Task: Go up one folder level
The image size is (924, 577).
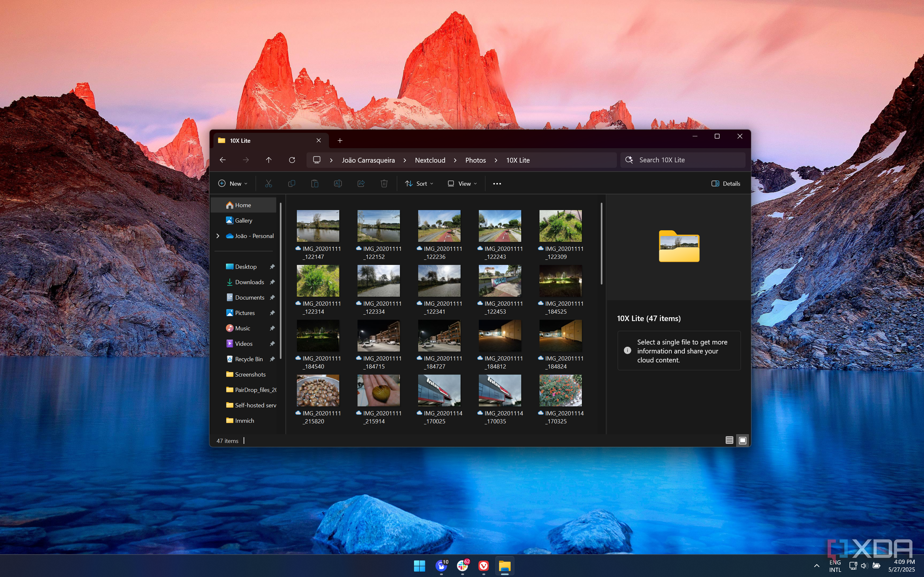Action: click(x=268, y=160)
